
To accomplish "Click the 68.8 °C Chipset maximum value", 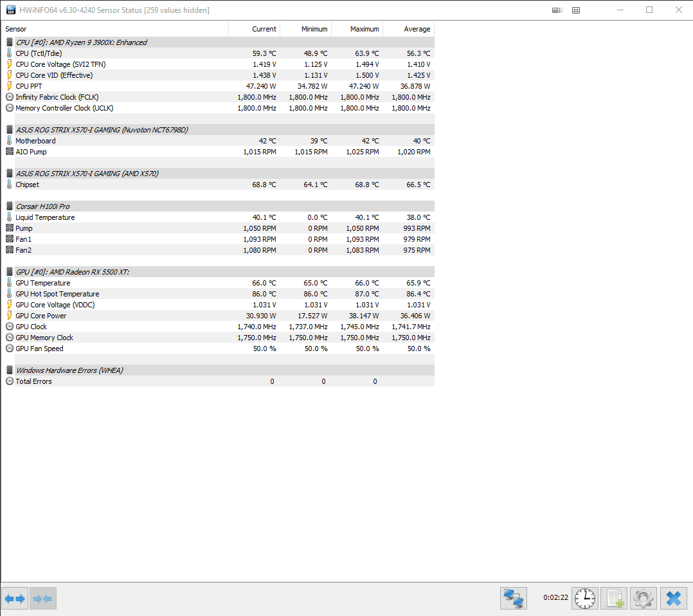I will tap(367, 185).
